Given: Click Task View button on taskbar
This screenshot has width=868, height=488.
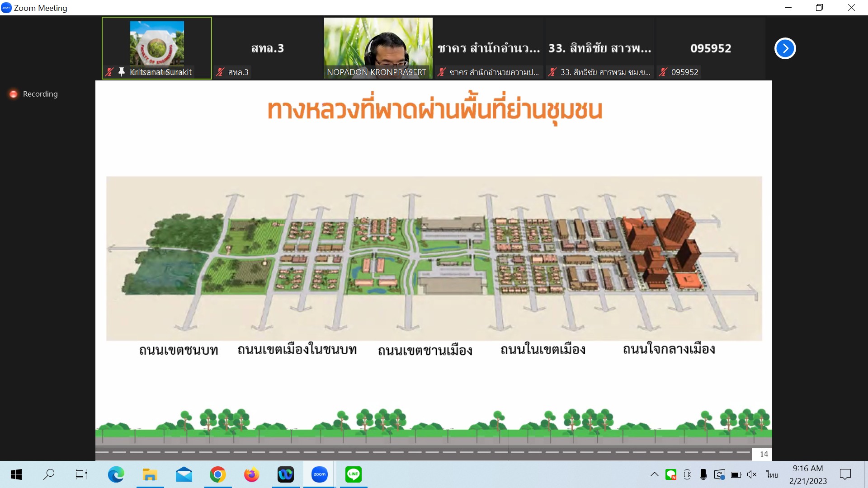Looking at the screenshot, I should [81, 474].
